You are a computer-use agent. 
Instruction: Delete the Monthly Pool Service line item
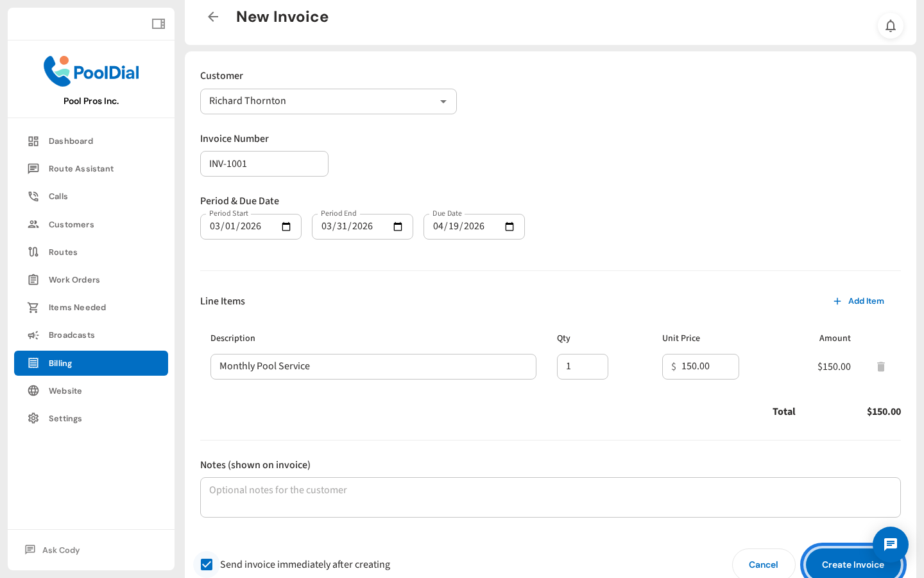tap(880, 366)
